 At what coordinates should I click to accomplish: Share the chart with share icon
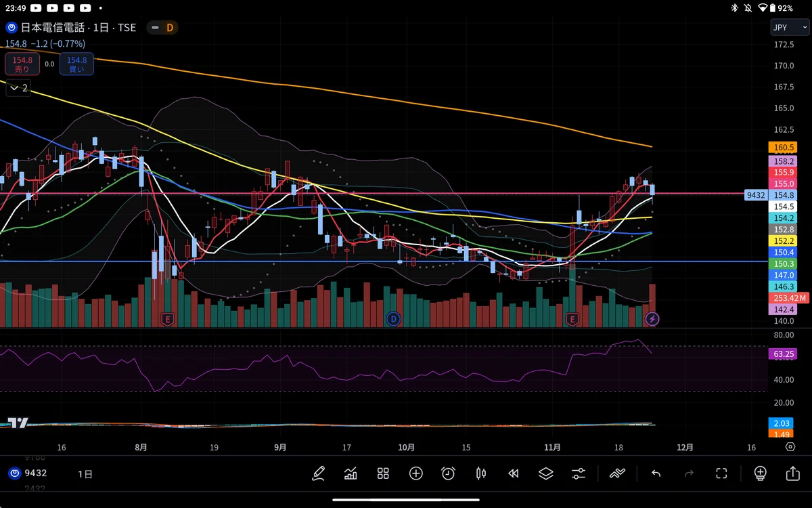tap(792, 473)
